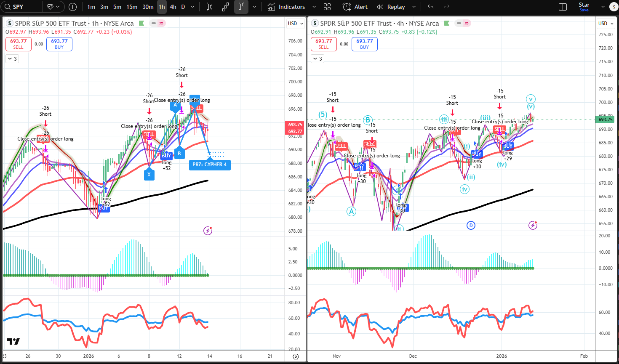The width and height of the screenshot is (619, 364).
Task: Switch to the 4h timeframe
Action: tap(173, 7)
